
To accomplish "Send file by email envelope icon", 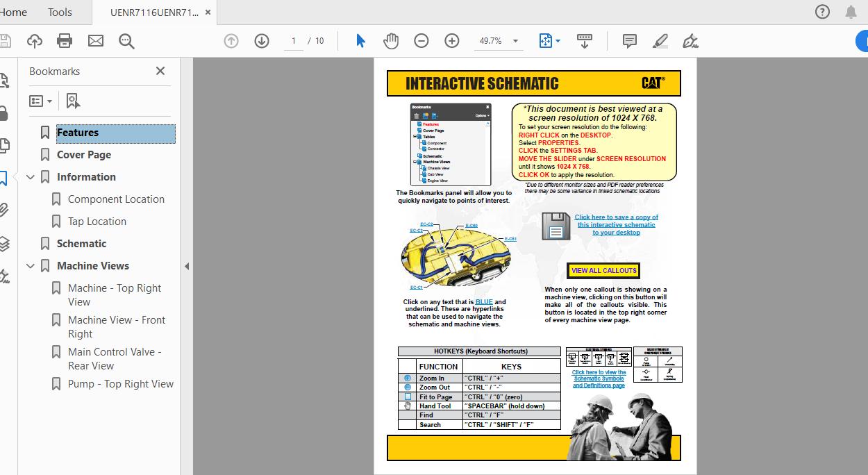I will point(96,41).
